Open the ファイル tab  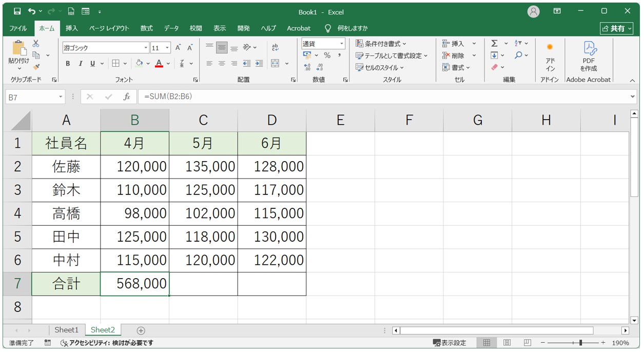(x=18, y=28)
